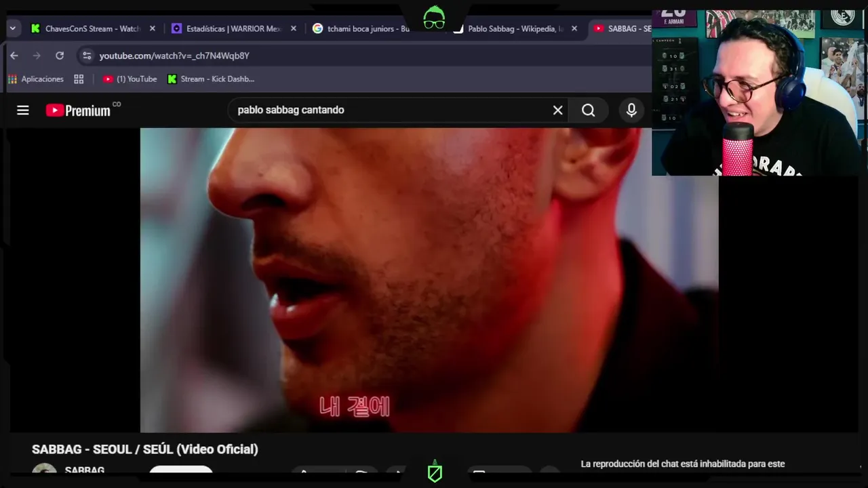Close the Estadísticas WARRIOR tab

coord(294,28)
